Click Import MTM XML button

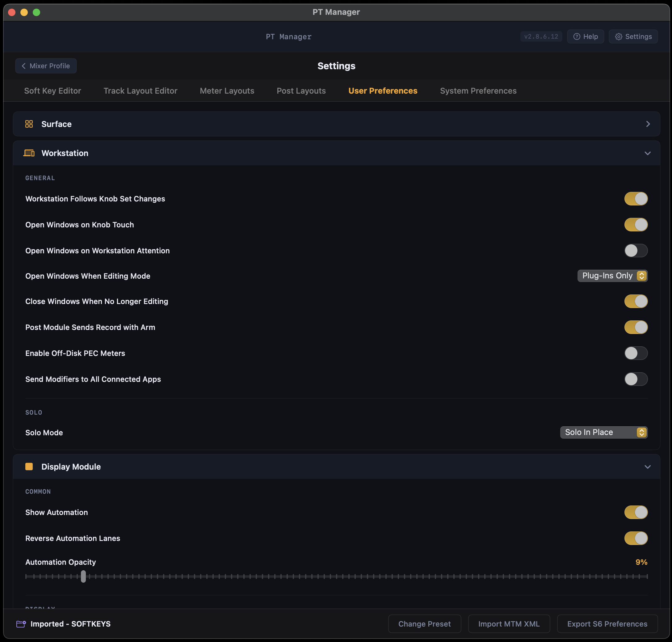pyautogui.click(x=509, y=624)
